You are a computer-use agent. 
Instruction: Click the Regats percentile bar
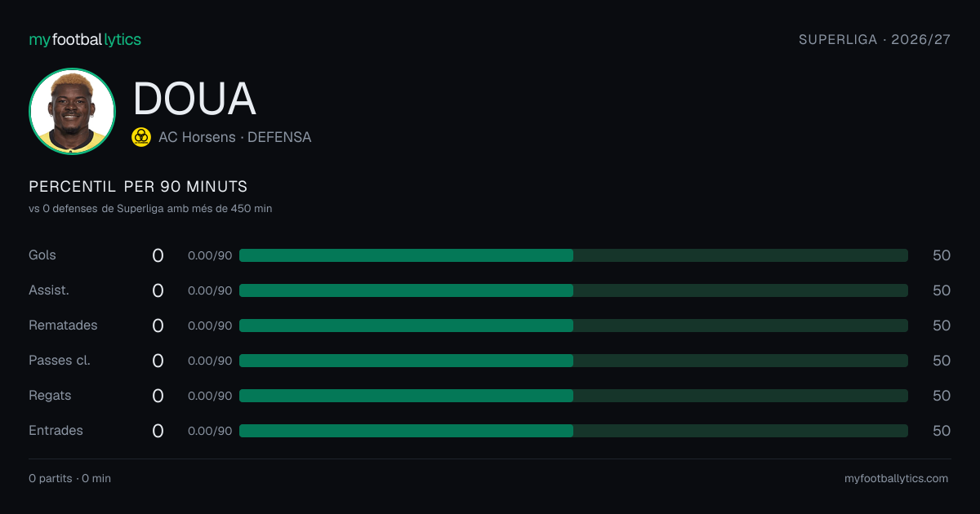coord(573,396)
